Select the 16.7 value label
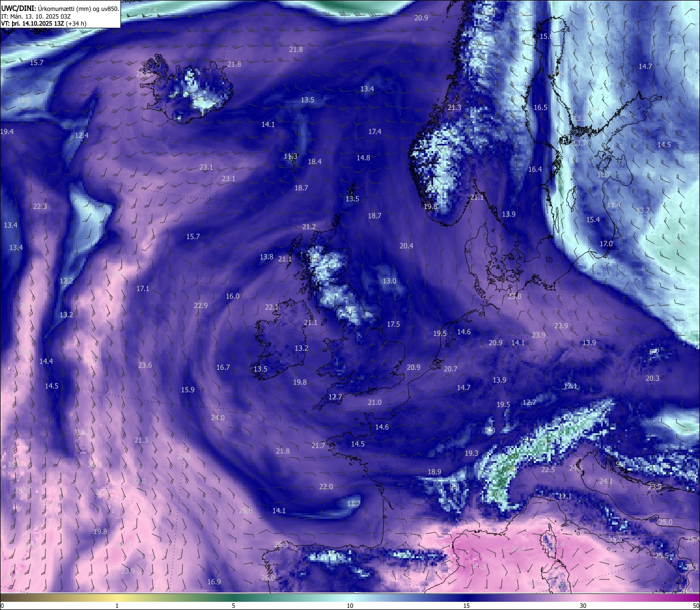Screen dimensions: 700x610 click(223, 368)
